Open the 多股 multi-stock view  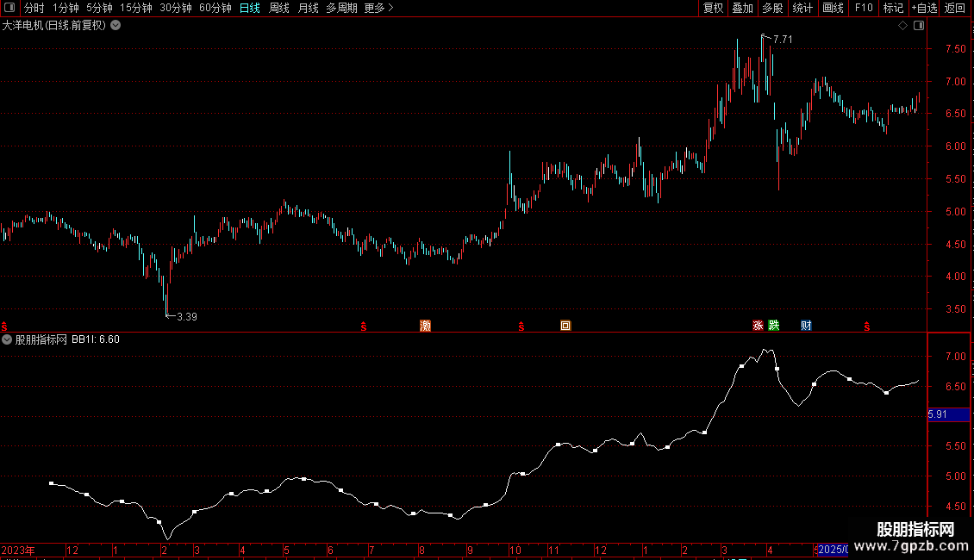click(772, 8)
